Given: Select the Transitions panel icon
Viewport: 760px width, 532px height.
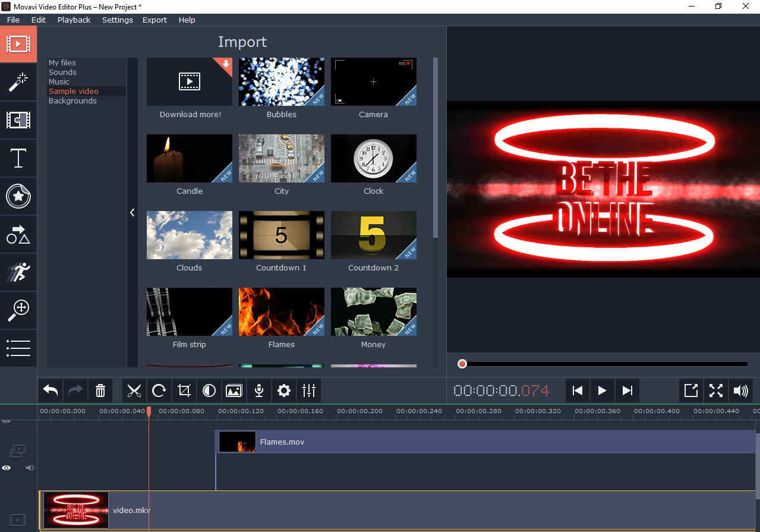Looking at the screenshot, I should (18, 120).
